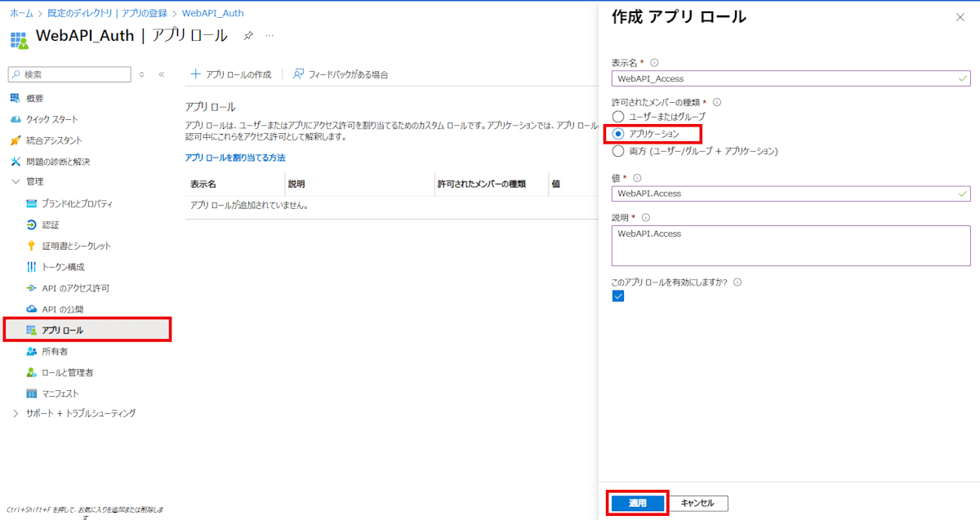Screen dimensions: 980x520
Task: Click the Manifest (マニフェスト) icon
Action: click(32, 393)
